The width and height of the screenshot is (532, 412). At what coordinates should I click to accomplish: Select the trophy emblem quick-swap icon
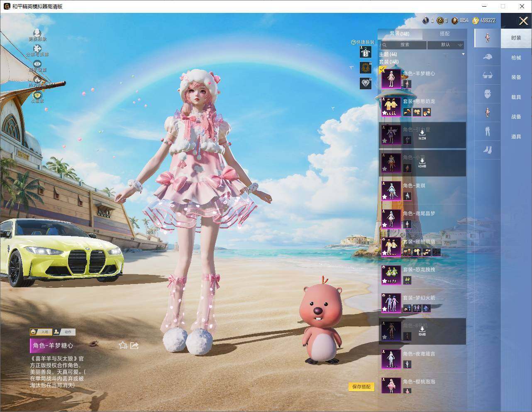[365, 67]
